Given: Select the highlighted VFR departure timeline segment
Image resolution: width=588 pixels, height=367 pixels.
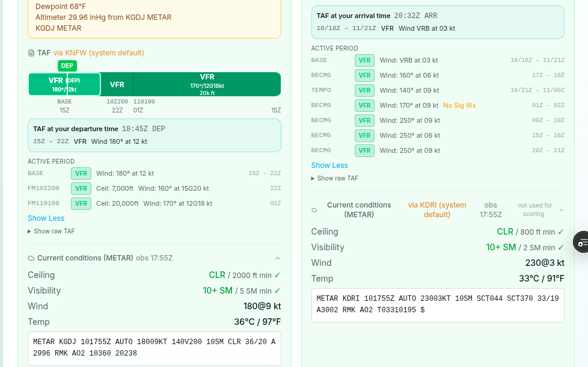Looking at the screenshot, I should (x=64, y=84).
